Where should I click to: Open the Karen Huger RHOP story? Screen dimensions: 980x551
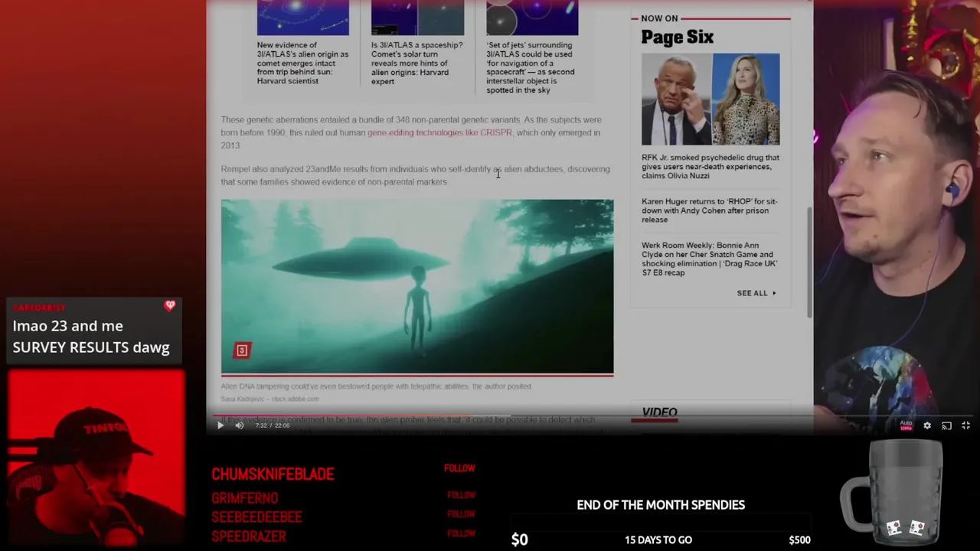tap(709, 210)
